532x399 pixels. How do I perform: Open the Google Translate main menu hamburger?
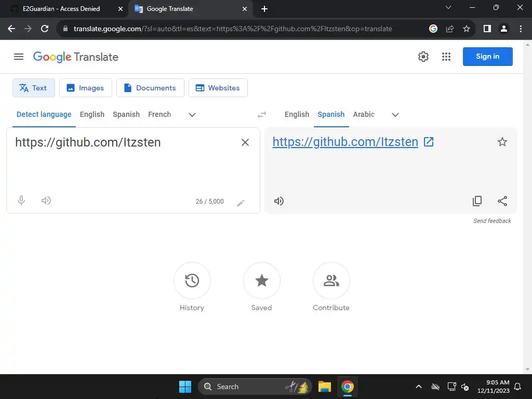point(19,57)
